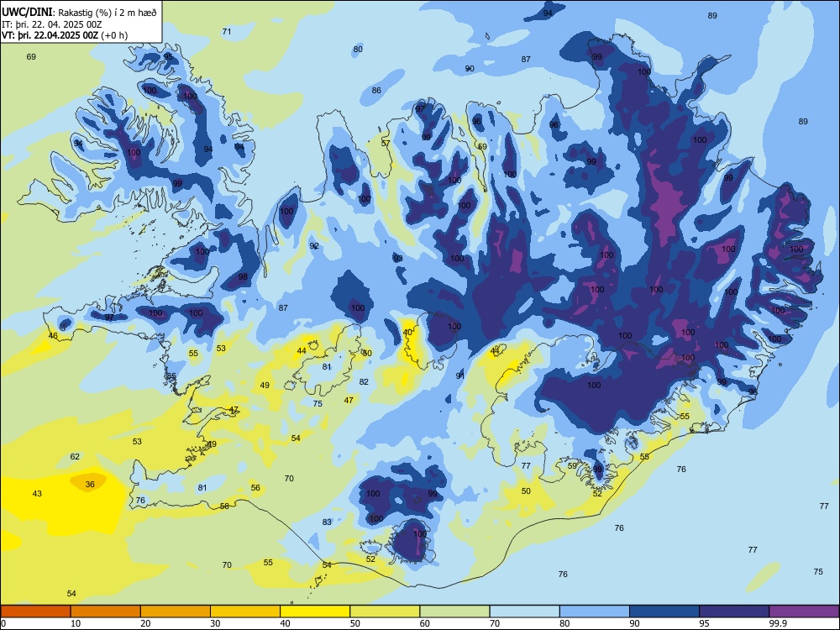The width and height of the screenshot is (840, 630).
Task: Select the '0' legend tick label
Action: [x=3, y=623]
